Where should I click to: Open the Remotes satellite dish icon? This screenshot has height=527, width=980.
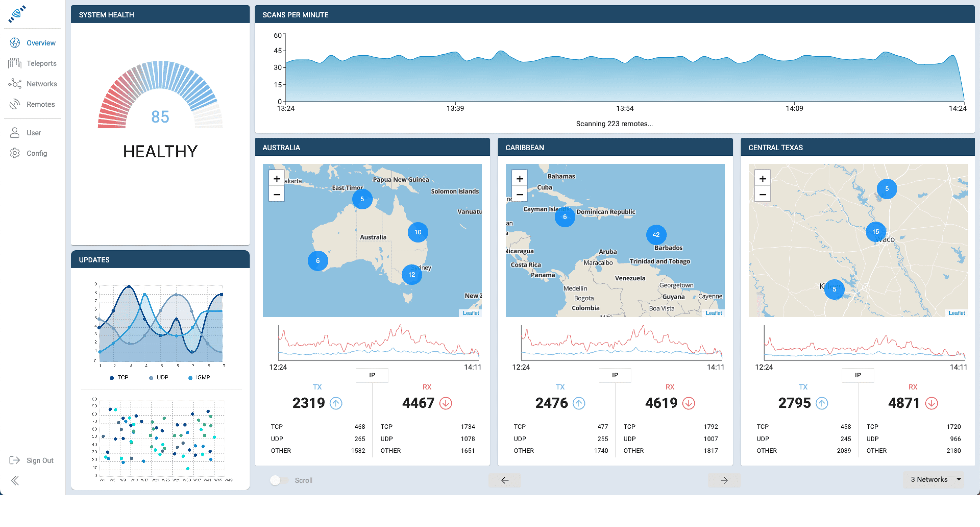click(x=15, y=104)
